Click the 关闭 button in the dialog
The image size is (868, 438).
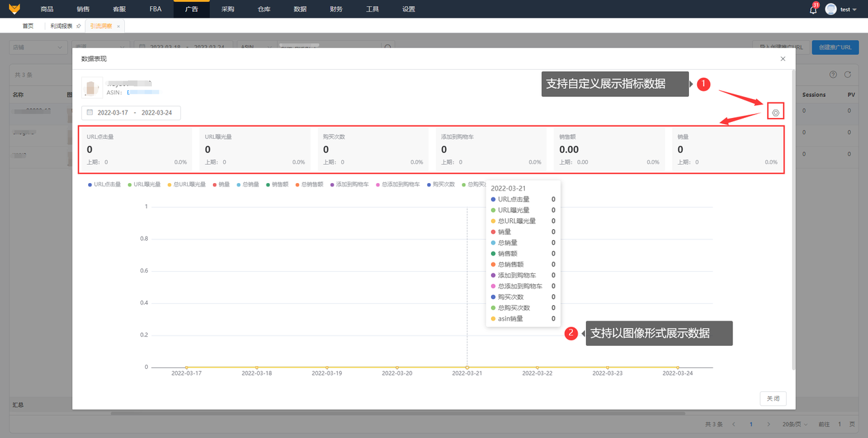[x=773, y=399]
